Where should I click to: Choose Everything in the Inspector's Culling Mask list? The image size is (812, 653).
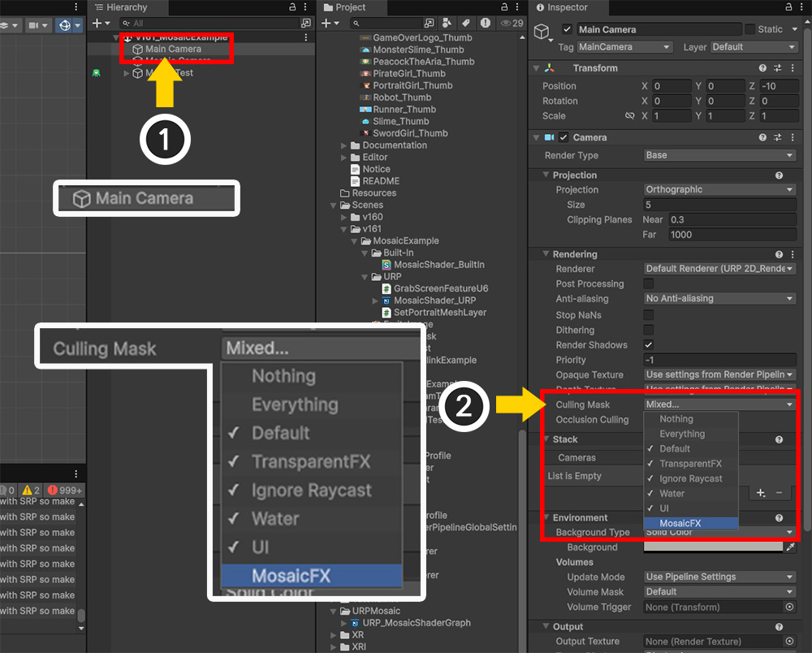(691, 434)
